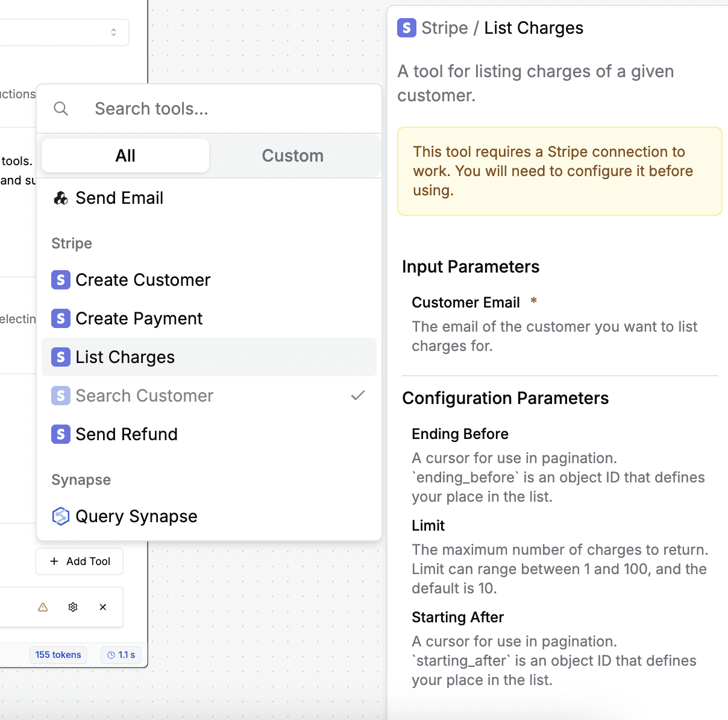Click the Synapse group heading
This screenshot has width=728, height=720.
81,480
